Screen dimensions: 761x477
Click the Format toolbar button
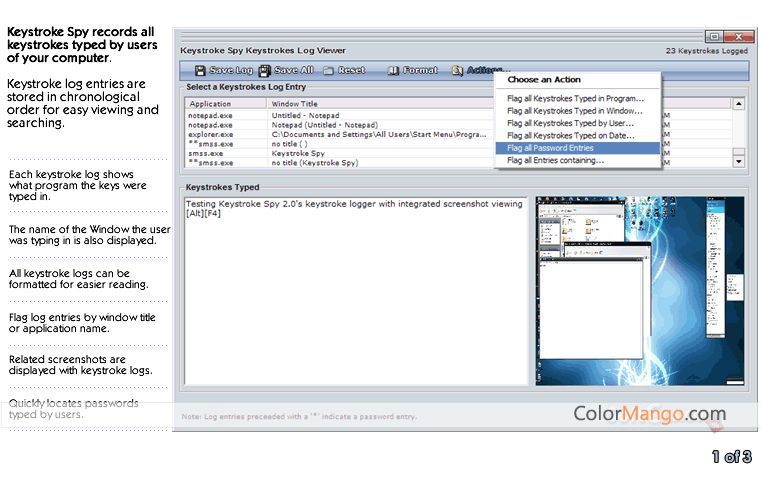coord(413,71)
